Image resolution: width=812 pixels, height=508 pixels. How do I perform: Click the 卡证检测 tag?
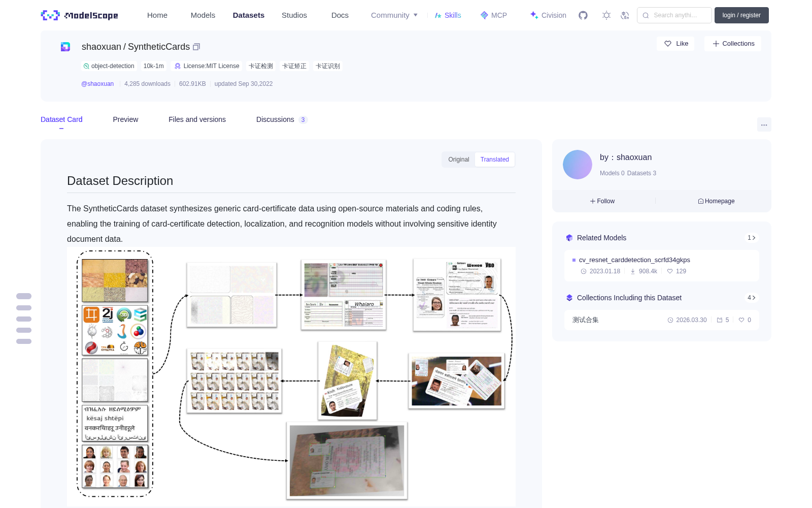coord(261,66)
